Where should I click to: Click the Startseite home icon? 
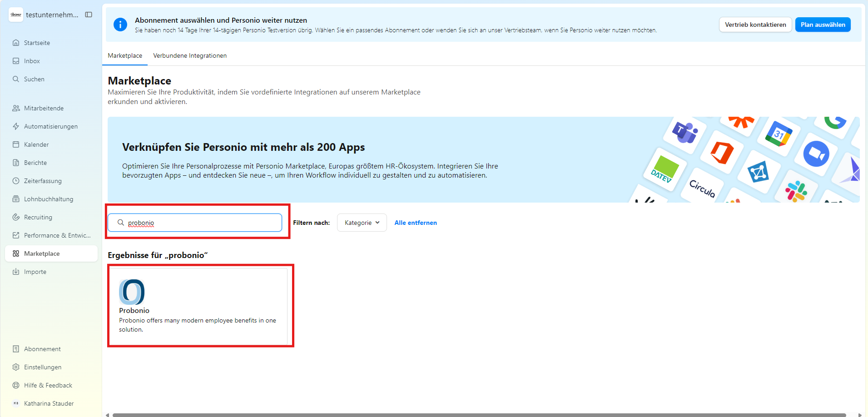tap(16, 43)
